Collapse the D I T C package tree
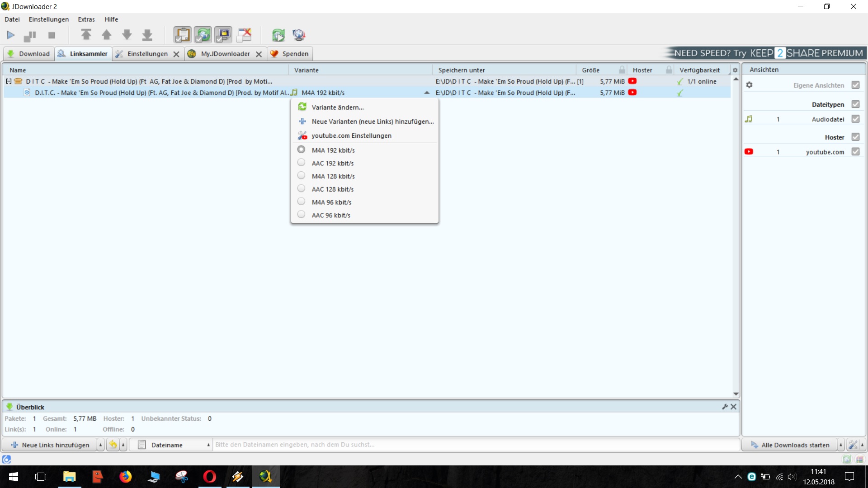 click(x=9, y=81)
